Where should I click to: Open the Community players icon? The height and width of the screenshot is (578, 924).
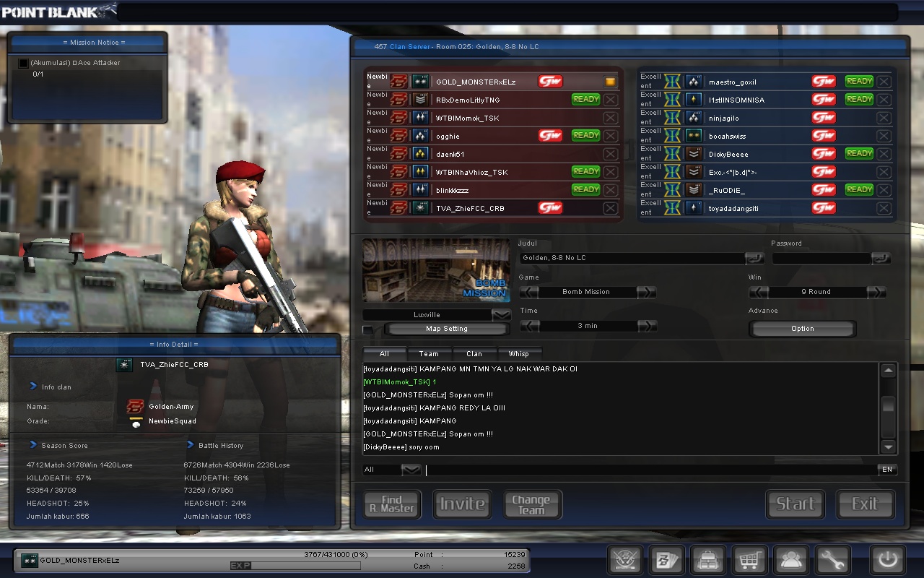(790, 560)
